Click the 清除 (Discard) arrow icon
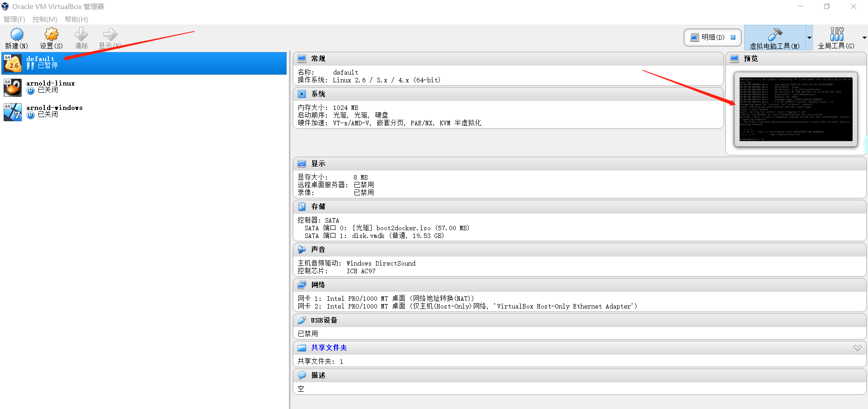868x409 pixels. [81, 35]
